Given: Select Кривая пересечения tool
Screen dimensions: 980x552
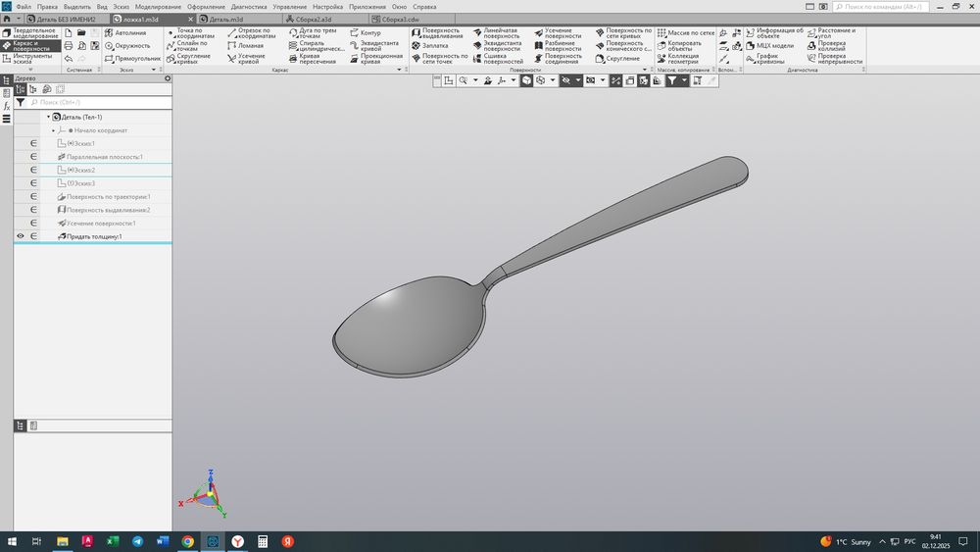Looking at the screenshot, I should pyautogui.click(x=313, y=58).
